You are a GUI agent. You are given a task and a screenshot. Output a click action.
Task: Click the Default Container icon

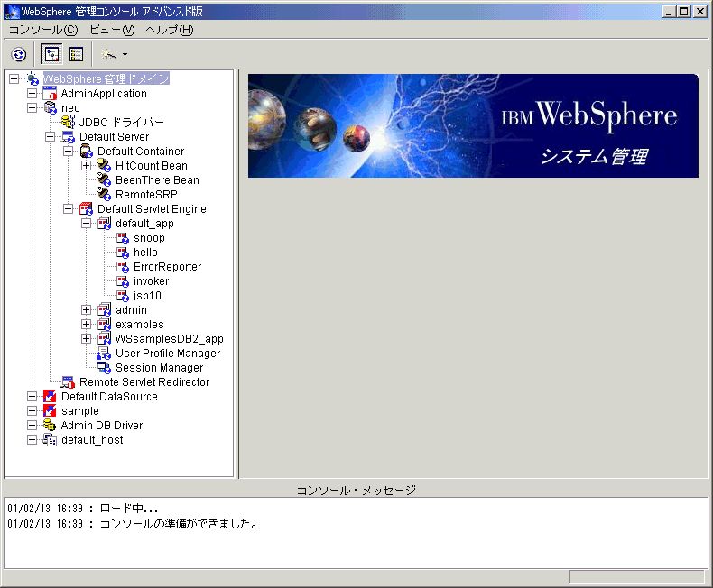pos(86,152)
